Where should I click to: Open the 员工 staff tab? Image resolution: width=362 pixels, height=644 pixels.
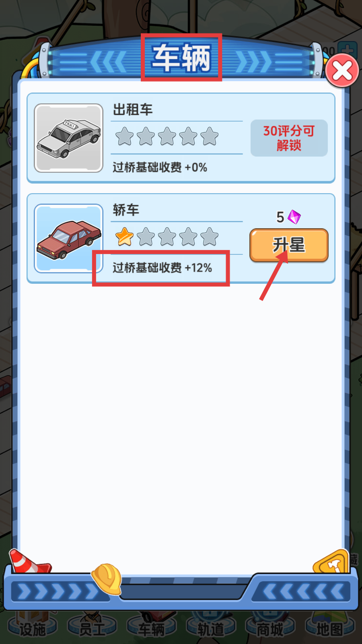(92, 628)
